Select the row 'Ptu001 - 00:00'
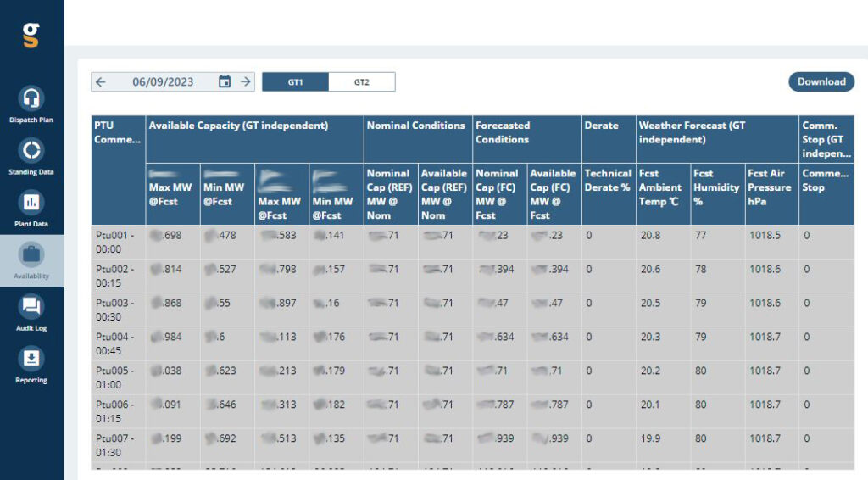The image size is (868, 480). (x=472, y=242)
